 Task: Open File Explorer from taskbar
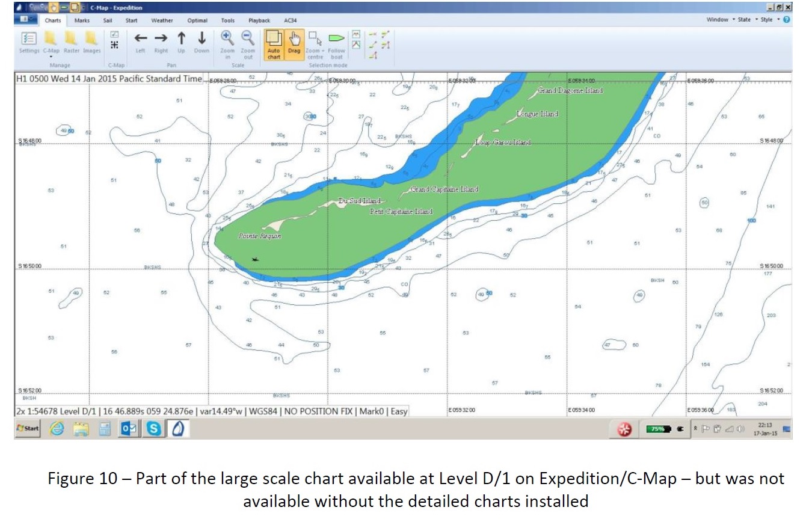[x=81, y=429]
